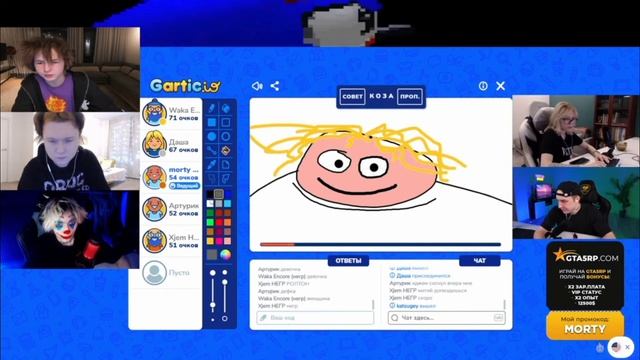Pick the bright red color swatch
Viewport: 640px width, 360px height.
[219, 222]
